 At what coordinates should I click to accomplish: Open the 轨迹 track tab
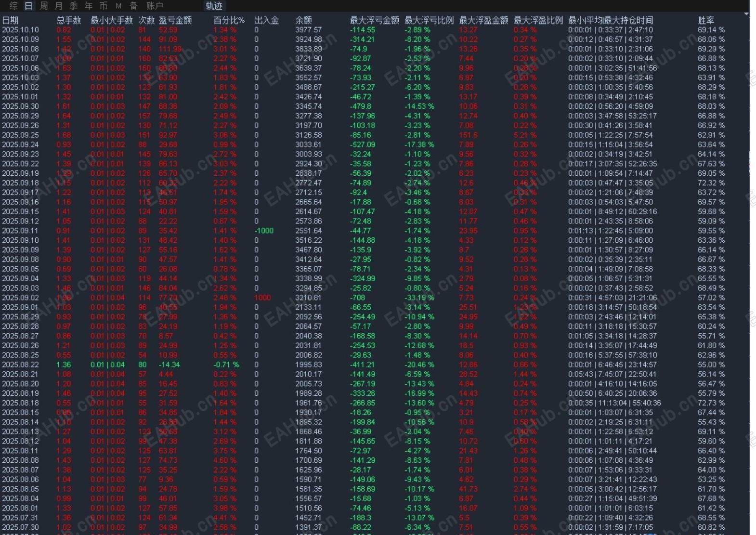coord(214,6)
